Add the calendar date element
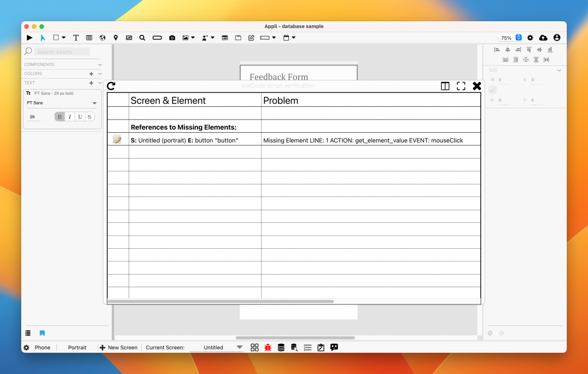 click(x=286, y=37)
